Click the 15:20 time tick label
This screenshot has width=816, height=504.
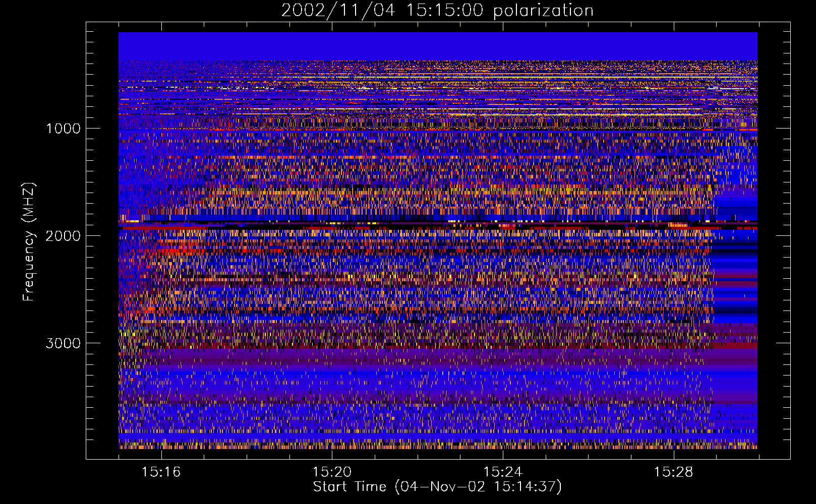tap(332, 472)
